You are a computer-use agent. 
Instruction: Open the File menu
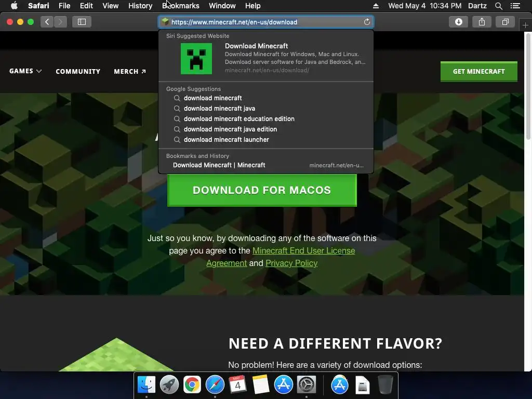coord(64,6)
